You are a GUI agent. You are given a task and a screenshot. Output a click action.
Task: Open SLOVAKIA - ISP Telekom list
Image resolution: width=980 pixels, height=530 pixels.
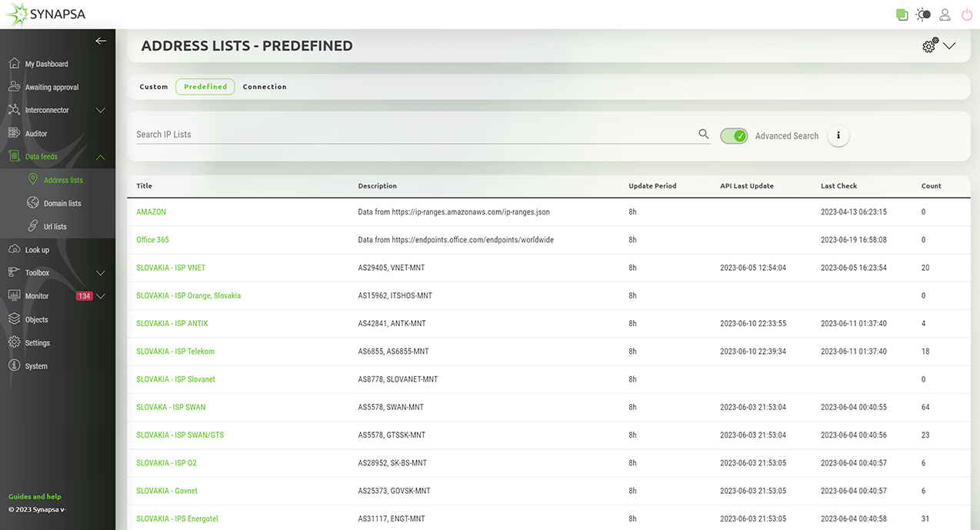(x=175, y=351)
